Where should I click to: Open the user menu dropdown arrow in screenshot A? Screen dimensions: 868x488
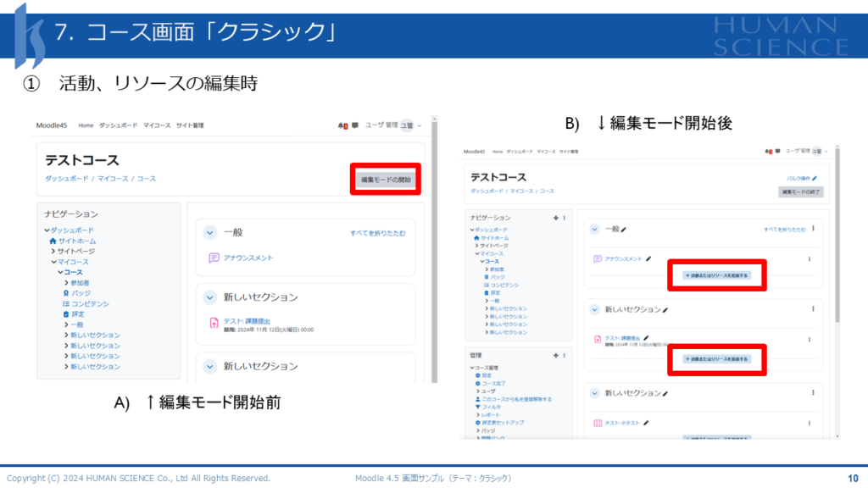point(419,125)
